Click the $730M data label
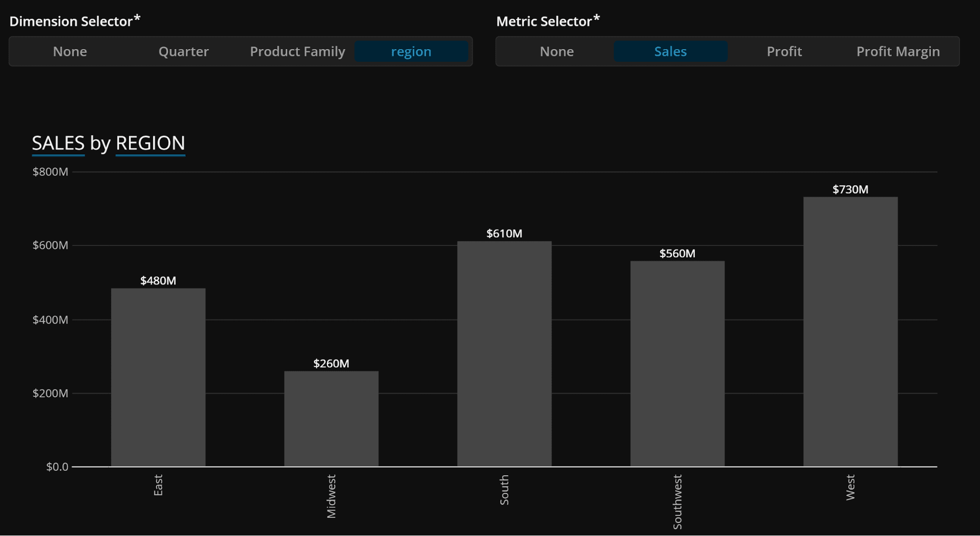 (850, 190)
